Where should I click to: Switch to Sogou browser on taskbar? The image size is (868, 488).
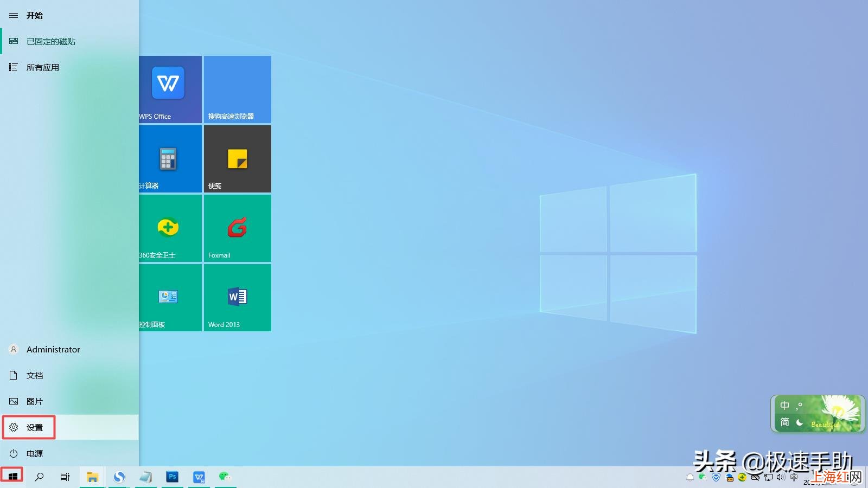(x=119, y=477)
